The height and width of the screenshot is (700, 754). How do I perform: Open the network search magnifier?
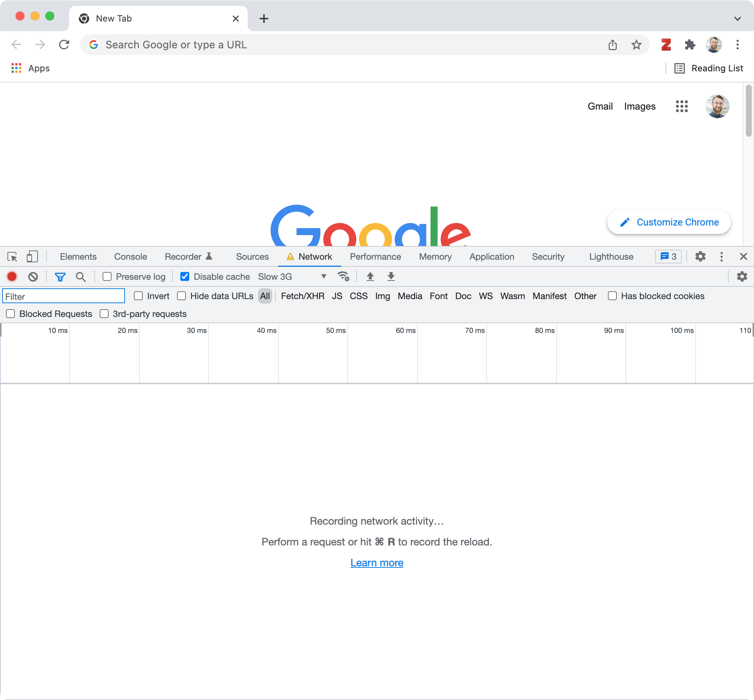tap(80, 277)
